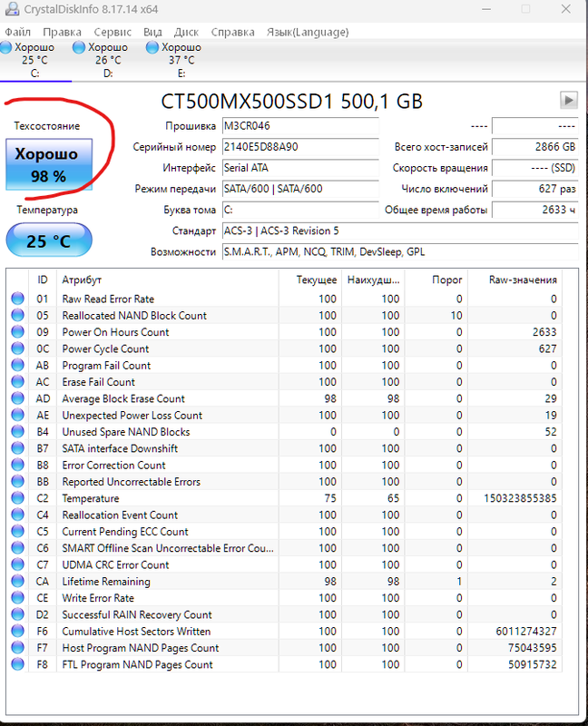
Task: Open the Файл menu
Action: coord(17,32)
